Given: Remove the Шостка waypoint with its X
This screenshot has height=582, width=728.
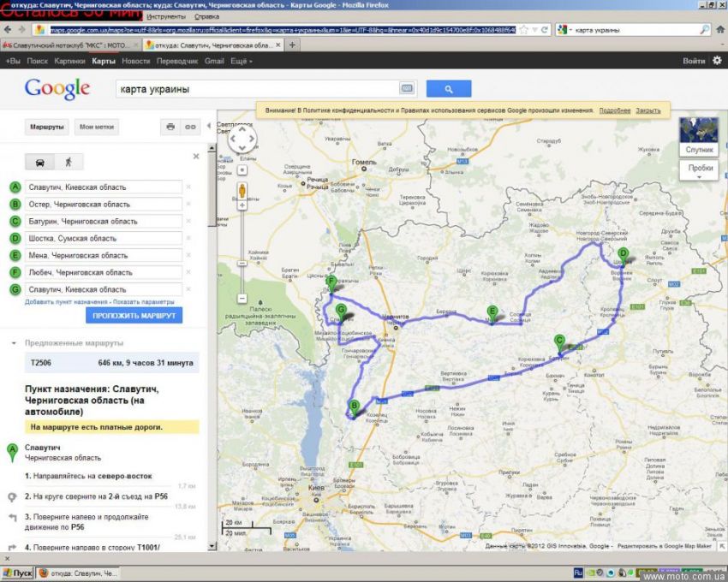Looking at the screenshot, I should point(188,238).
